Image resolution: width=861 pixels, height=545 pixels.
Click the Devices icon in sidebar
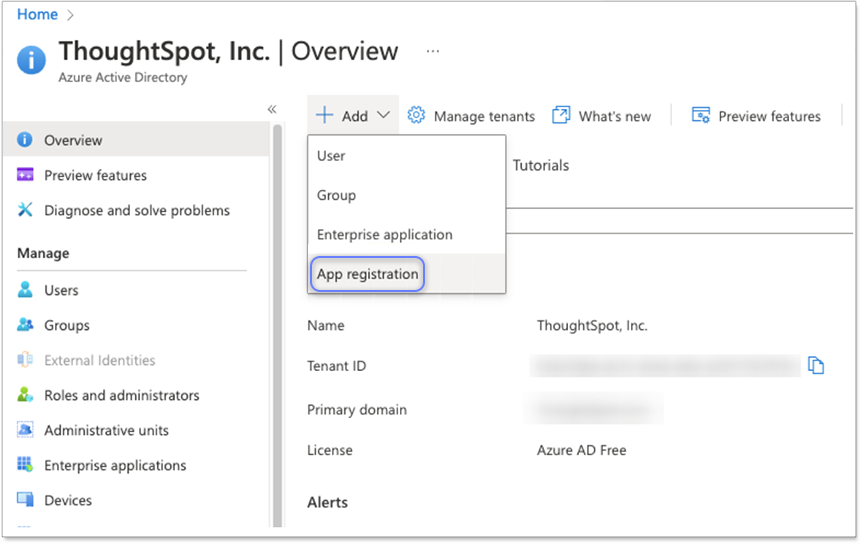25,500
